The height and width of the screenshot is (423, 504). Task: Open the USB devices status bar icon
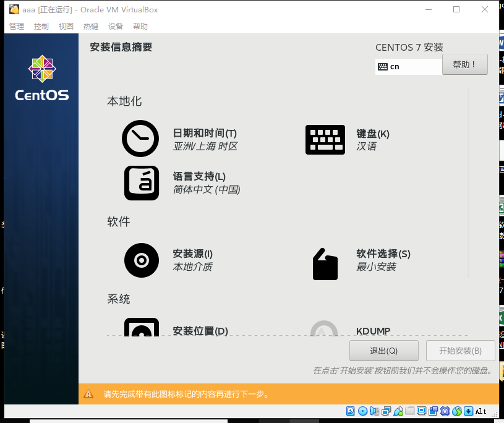[x=398, y=411]
